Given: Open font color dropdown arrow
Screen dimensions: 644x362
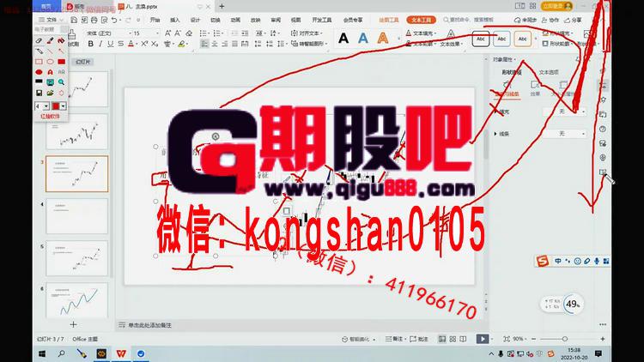Looking at the screenshot, I should click(136, 44).
